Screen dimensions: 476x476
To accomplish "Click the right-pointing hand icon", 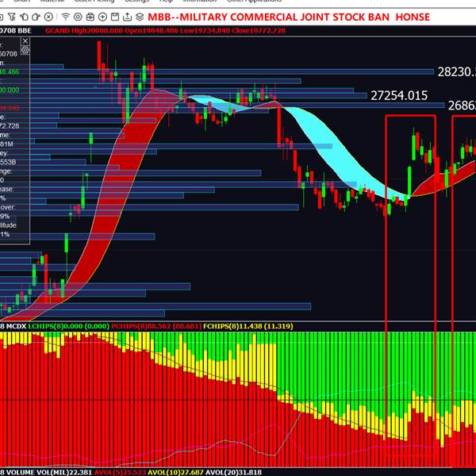I will [36, 17].
